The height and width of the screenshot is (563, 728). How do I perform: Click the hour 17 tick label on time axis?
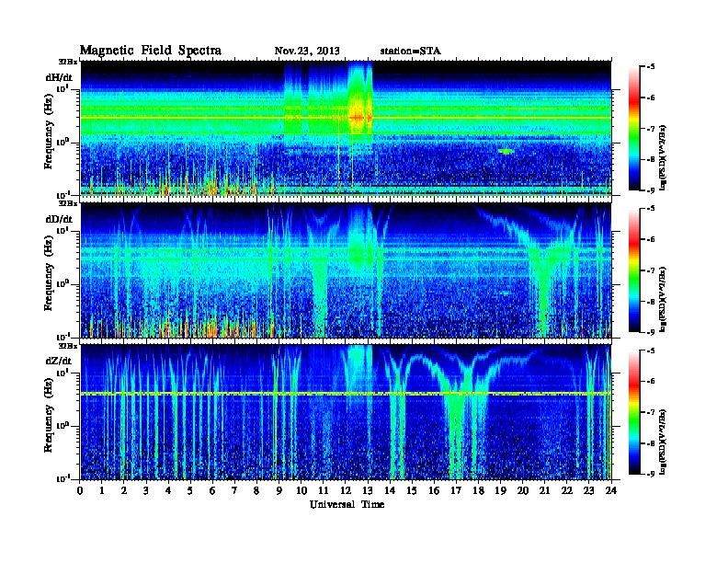click(456, 491)
